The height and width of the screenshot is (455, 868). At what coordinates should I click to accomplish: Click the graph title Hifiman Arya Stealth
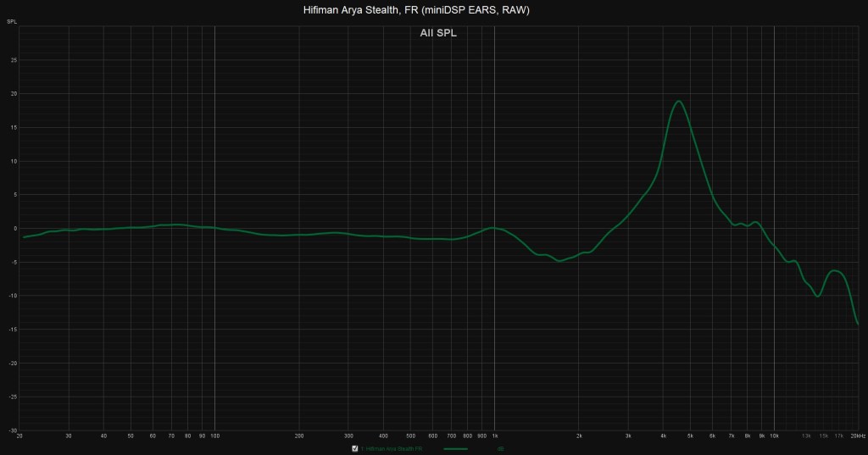pyautogui.click(x=416, y=10)
